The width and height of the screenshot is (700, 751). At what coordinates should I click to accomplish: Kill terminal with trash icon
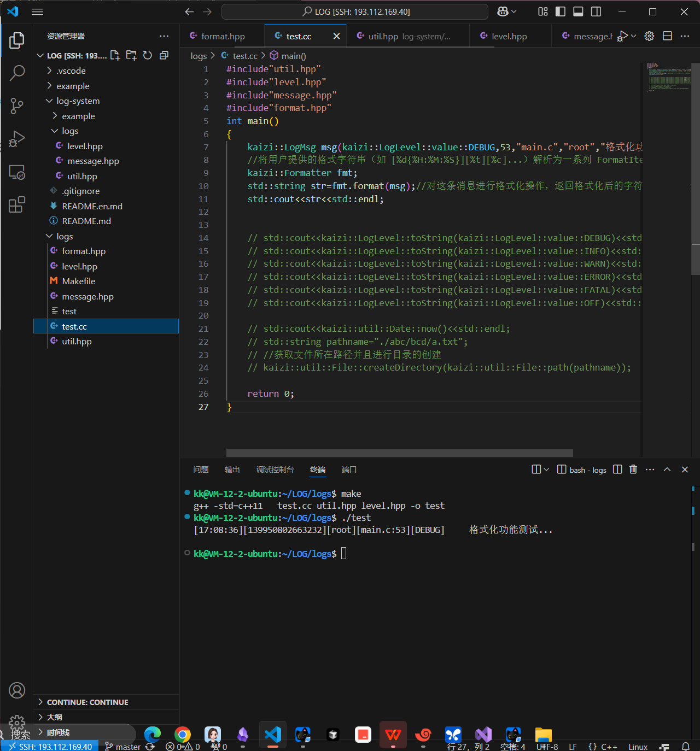(633, 470)
